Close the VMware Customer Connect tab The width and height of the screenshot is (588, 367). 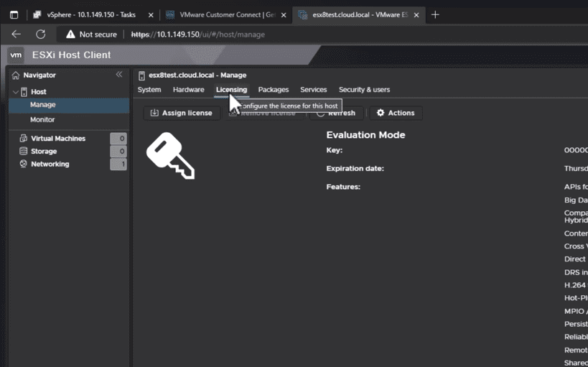(x=284, y=15)
